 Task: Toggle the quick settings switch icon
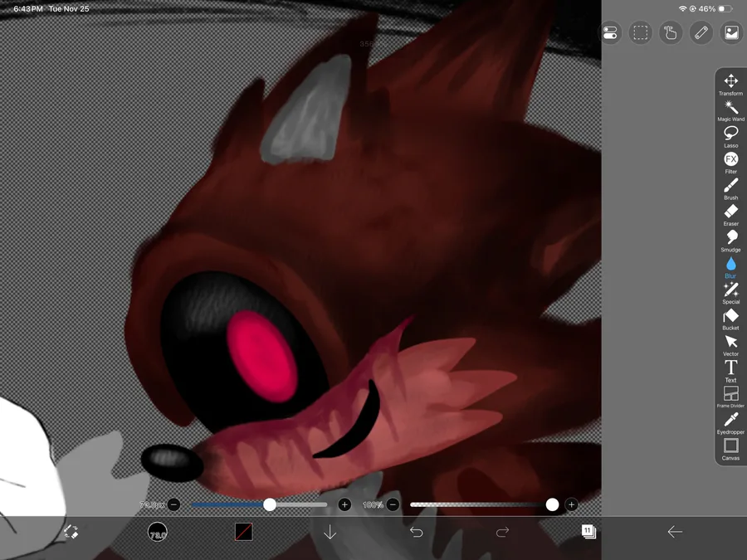point(610,32)
